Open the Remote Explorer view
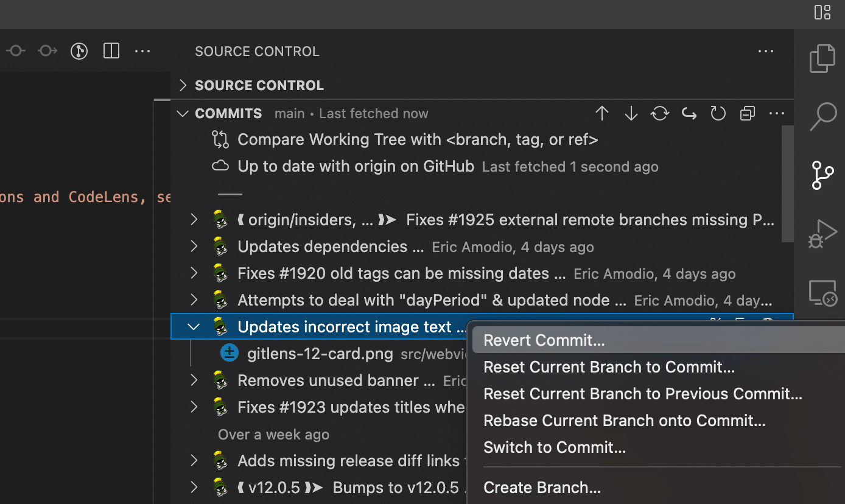 coord(823,293)
